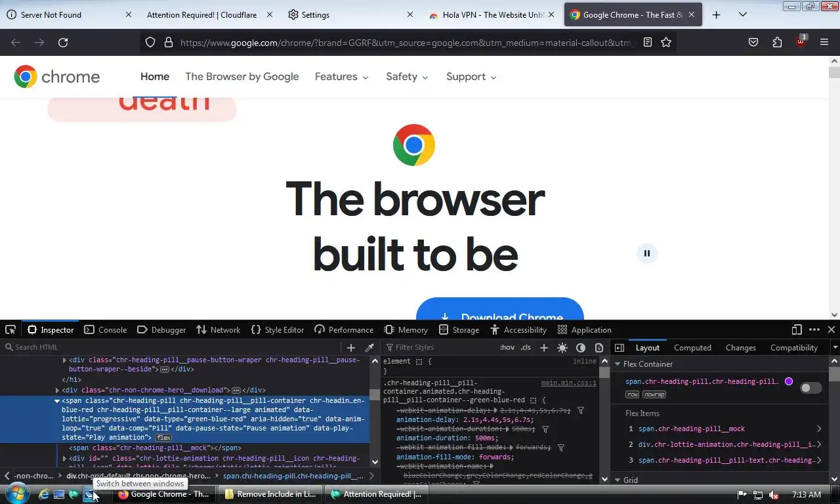
Task: Expand the chr-non-chrome-hero__download div node
Action: tap(57, 390)
